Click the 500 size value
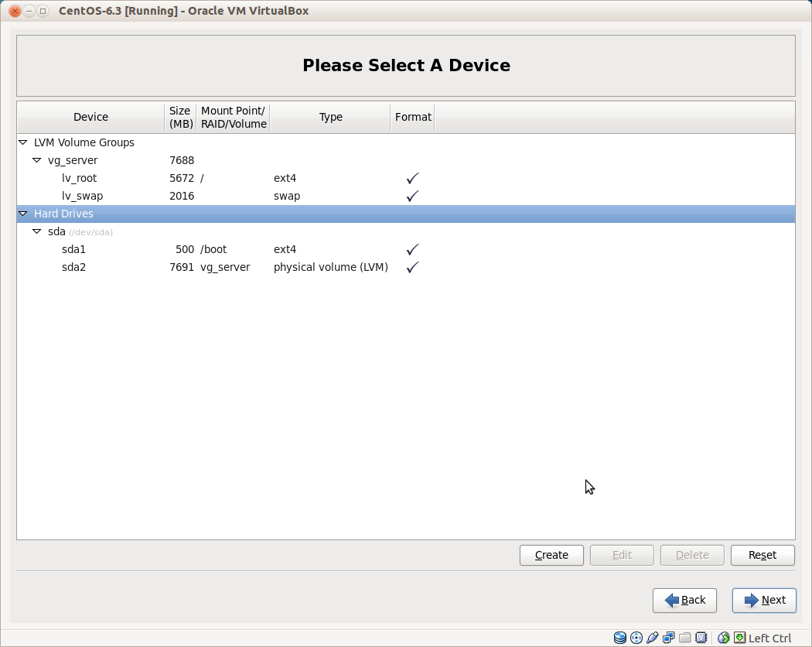The width and height of the screenshot is (812, 647). [185, 249]
